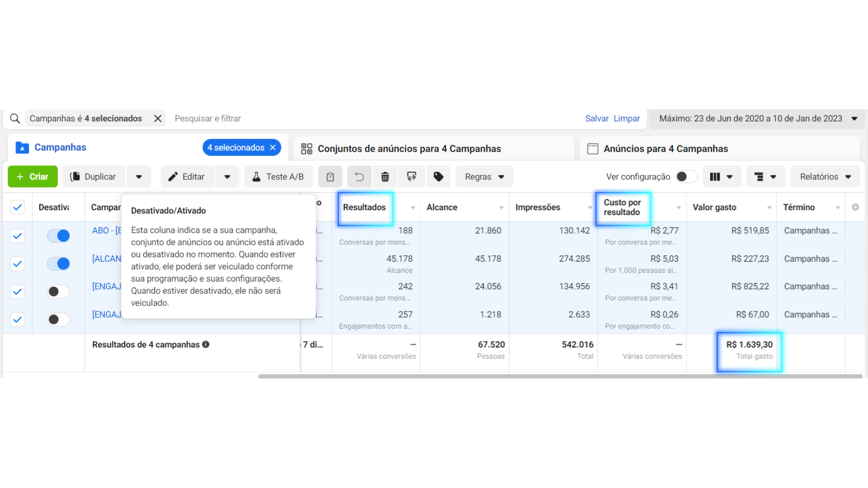Click the info icon beside Resultados de 4 campanhas

click(x=206, y=344)
